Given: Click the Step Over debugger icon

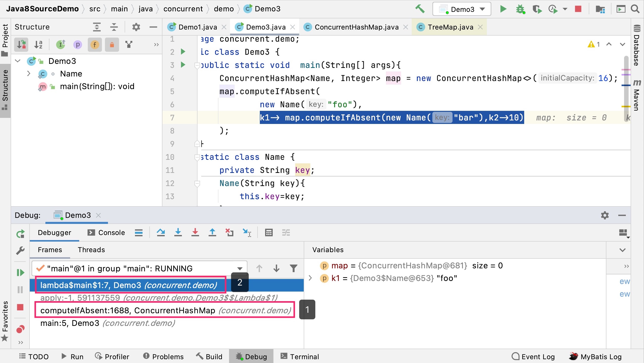Looking at the screenshot, I should pos(161,232).
